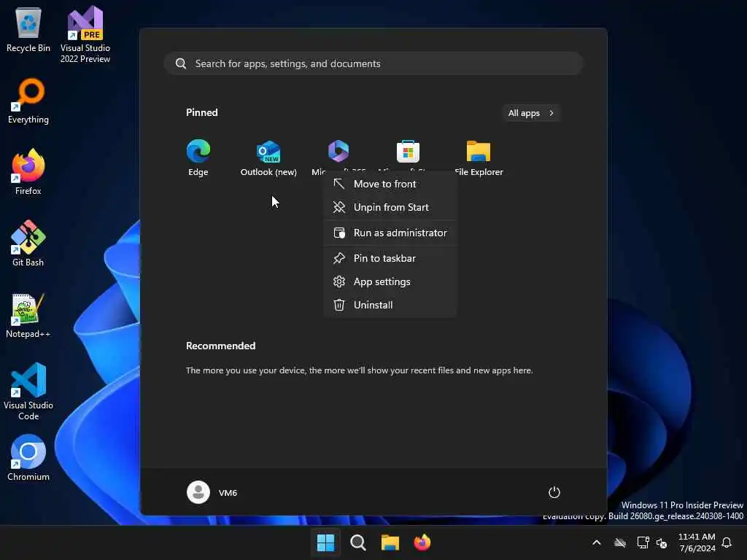Open File Explorer from the taskbar
Image resolution: width=747 pixels, height=560 pixels.
point(390,542)
